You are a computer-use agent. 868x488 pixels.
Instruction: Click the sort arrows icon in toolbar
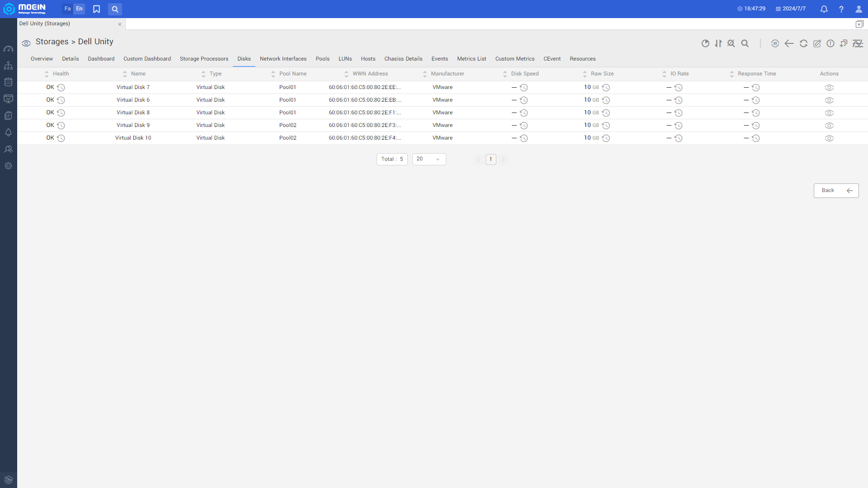click(x=718, y=43)
